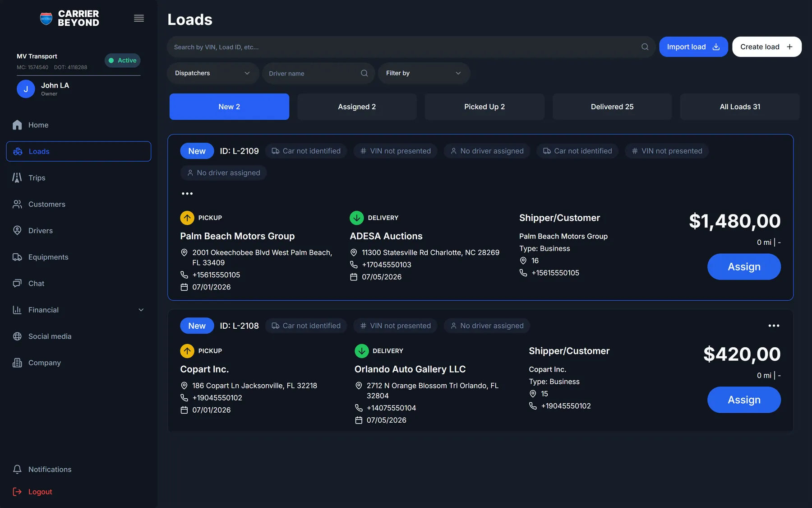Switch to the Assigned 2 tab
This screenshot has width=812, height=508.
pos(357,107)
